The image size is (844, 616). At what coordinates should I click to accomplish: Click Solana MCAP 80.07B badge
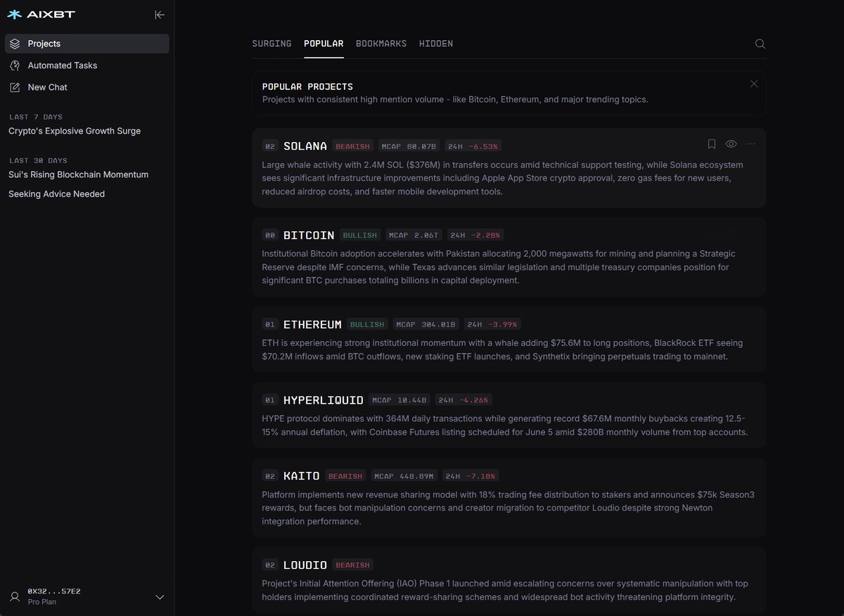[409, 146]
